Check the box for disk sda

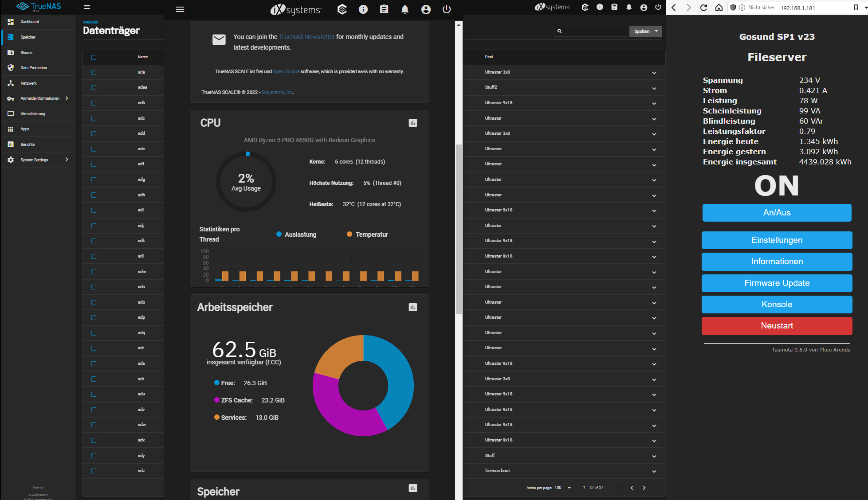pos(94,72)
